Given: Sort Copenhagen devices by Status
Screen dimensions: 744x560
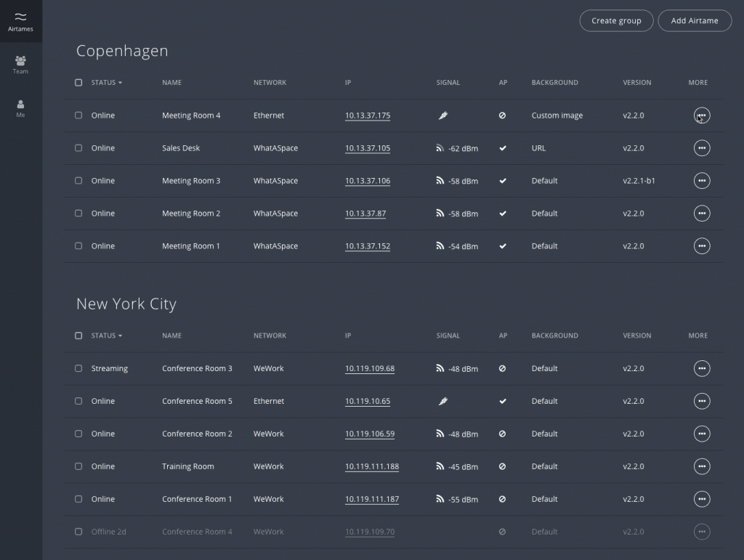Looking at the screenshot, I should [x=106, y=83].
